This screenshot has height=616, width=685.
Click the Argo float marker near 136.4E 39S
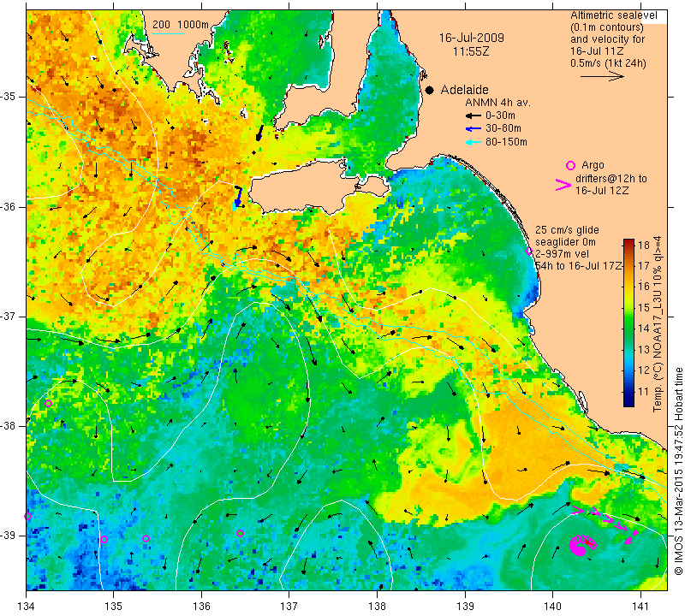point(240,533)
